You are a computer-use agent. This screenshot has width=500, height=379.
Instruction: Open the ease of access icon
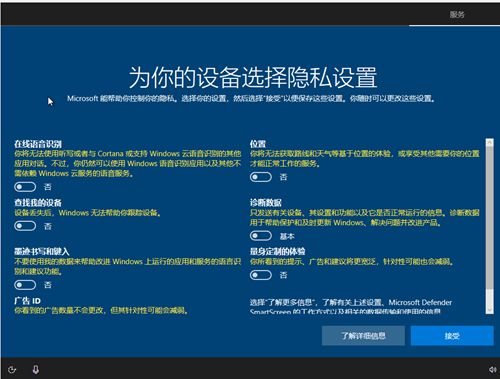[x=12, y=369]
